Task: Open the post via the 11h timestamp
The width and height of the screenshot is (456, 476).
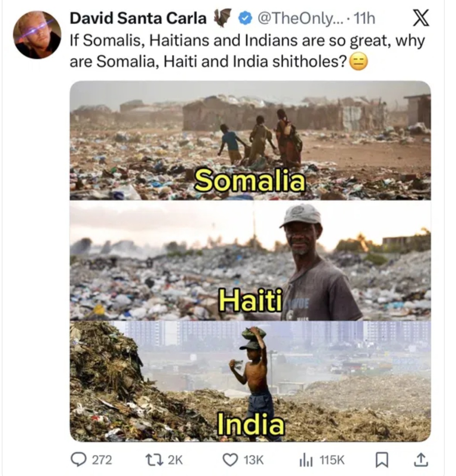Action: click(x=365, y=19)
